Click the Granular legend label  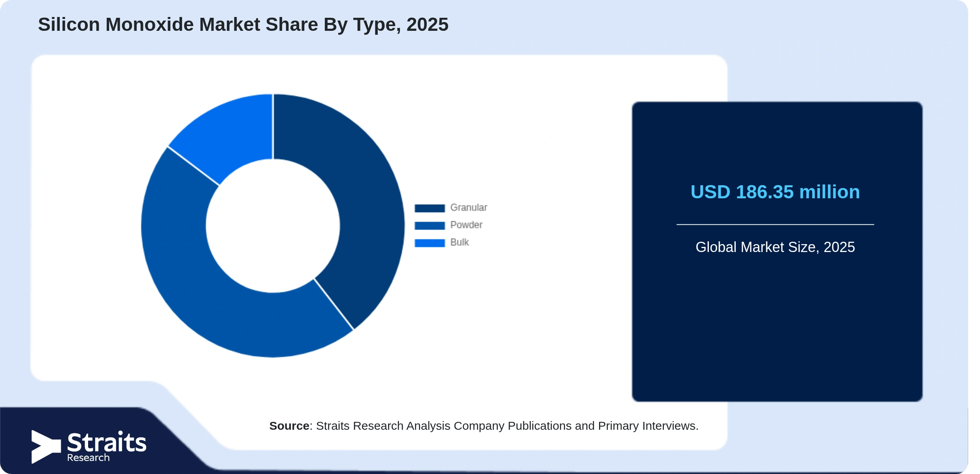[469, 208]
